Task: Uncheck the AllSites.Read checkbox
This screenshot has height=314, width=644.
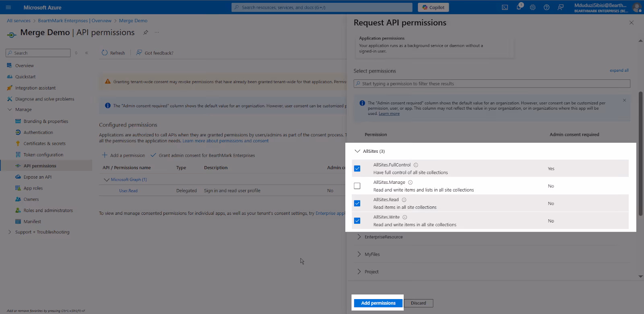Action: click(x=357, y=203)
